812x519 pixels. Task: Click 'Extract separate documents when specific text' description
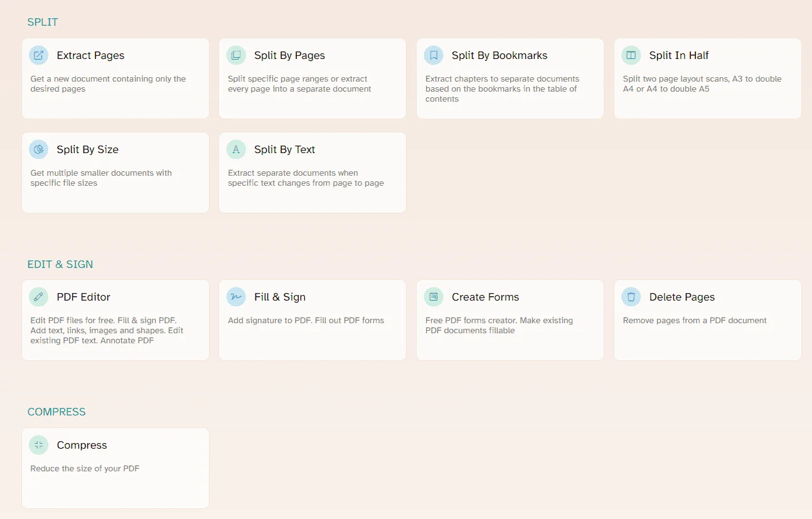306,178
